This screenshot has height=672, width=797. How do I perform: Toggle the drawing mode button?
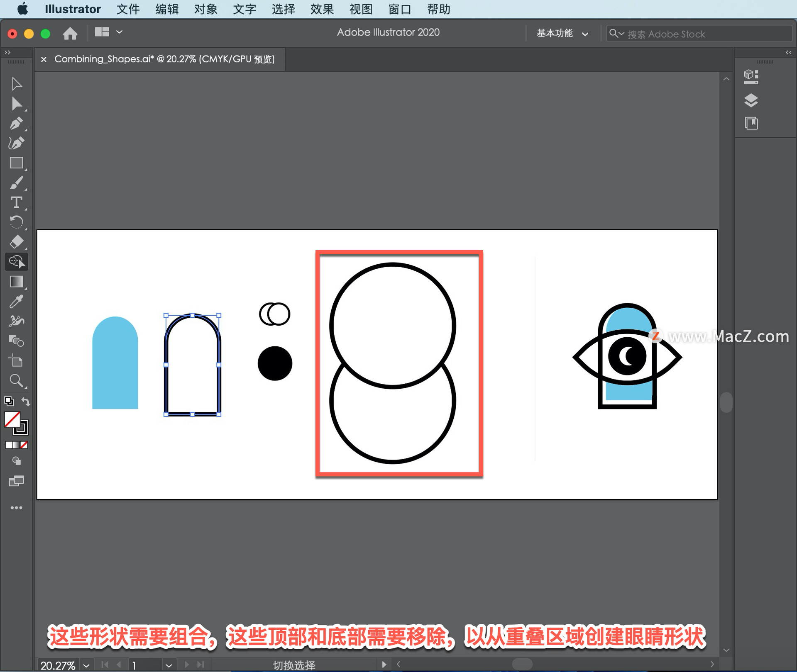[17, 461]
